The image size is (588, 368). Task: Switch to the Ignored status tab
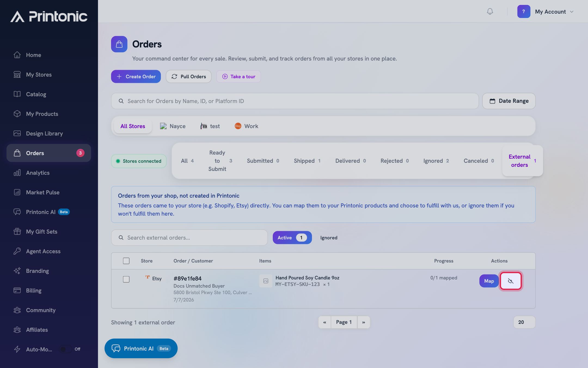(x=436, y=161)
